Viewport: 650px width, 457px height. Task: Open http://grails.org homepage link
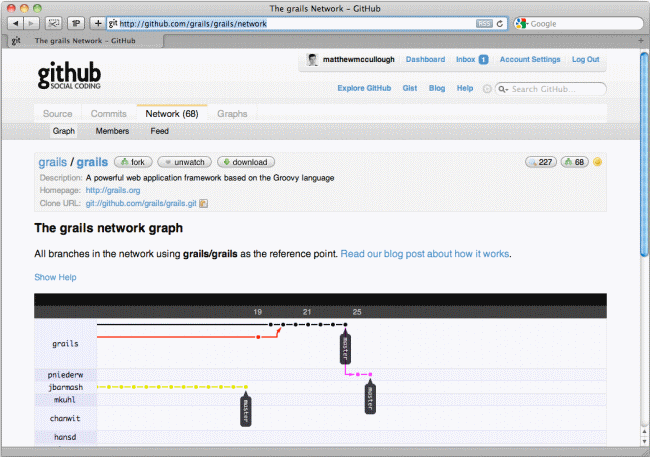click(113, 190)
